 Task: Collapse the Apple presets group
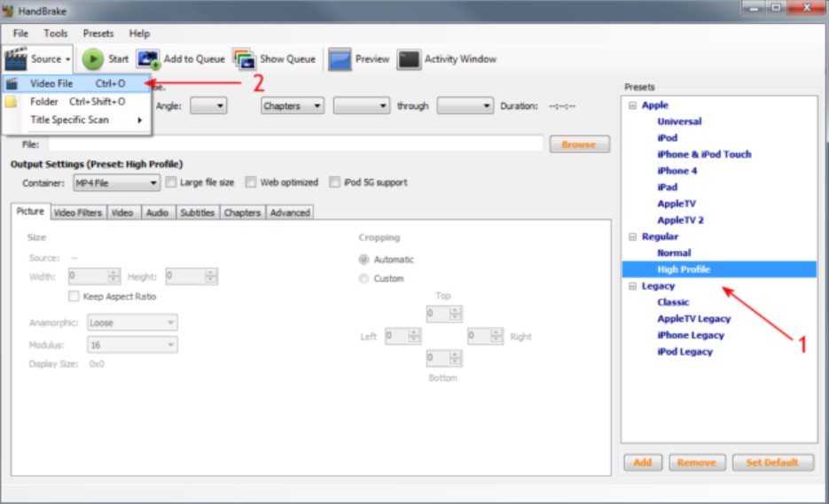tap(632, 105)
